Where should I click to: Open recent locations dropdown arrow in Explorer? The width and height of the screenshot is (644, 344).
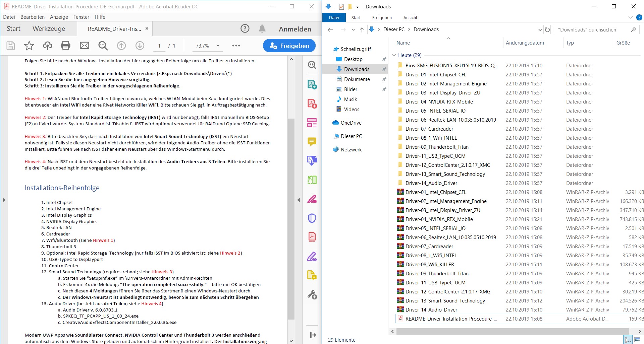(353, 29)
